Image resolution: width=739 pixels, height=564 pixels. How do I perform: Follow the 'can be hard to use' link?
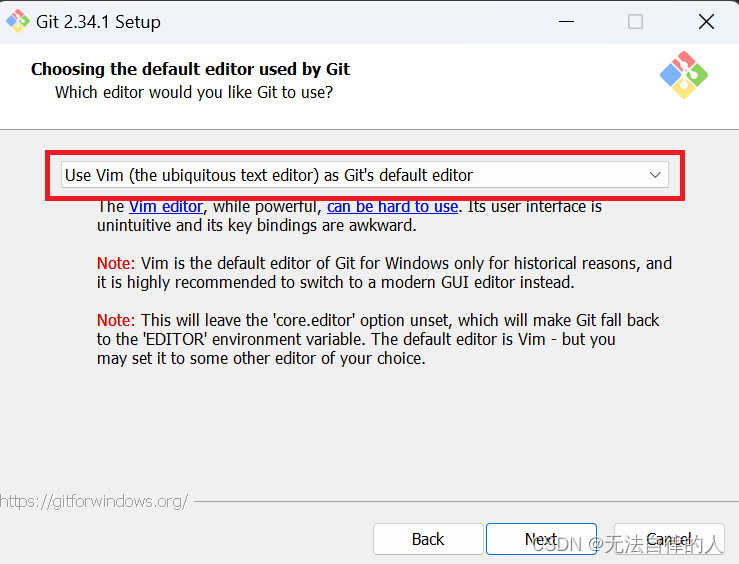tap(393, 206)
